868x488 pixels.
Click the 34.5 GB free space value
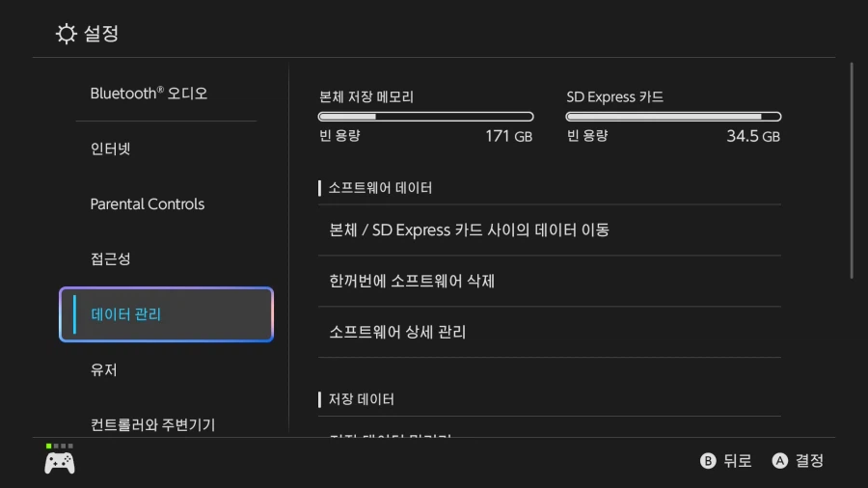[752, 136]
